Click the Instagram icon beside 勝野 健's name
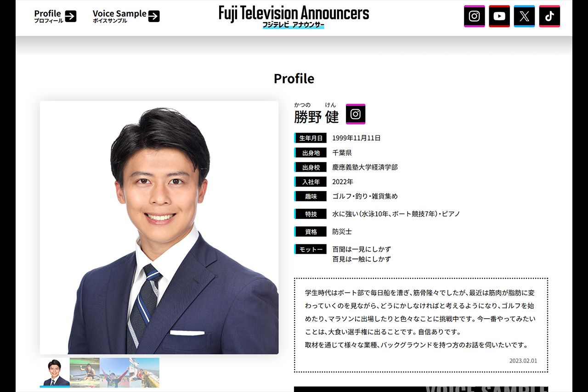The height and width of the screenshot is (392, 588). tap(355, 114)
